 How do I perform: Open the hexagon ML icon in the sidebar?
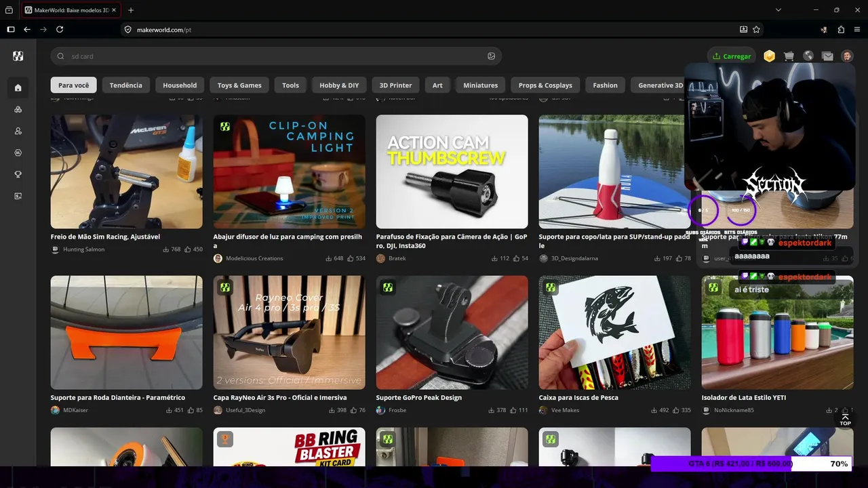click(x=18, y=152)
